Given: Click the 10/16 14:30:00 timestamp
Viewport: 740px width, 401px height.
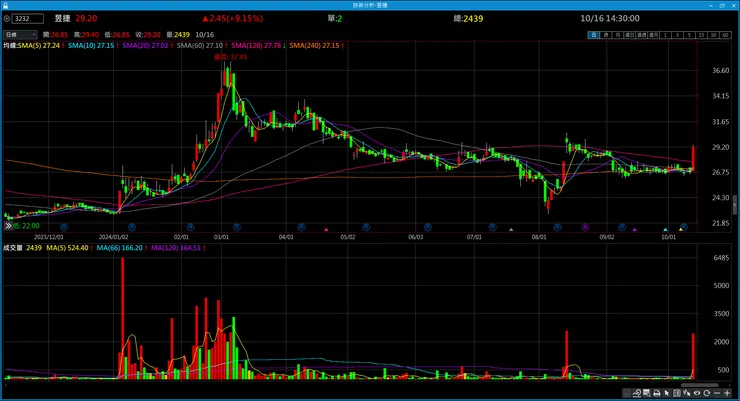Looking at the screenshot, I should pos(610,19).
